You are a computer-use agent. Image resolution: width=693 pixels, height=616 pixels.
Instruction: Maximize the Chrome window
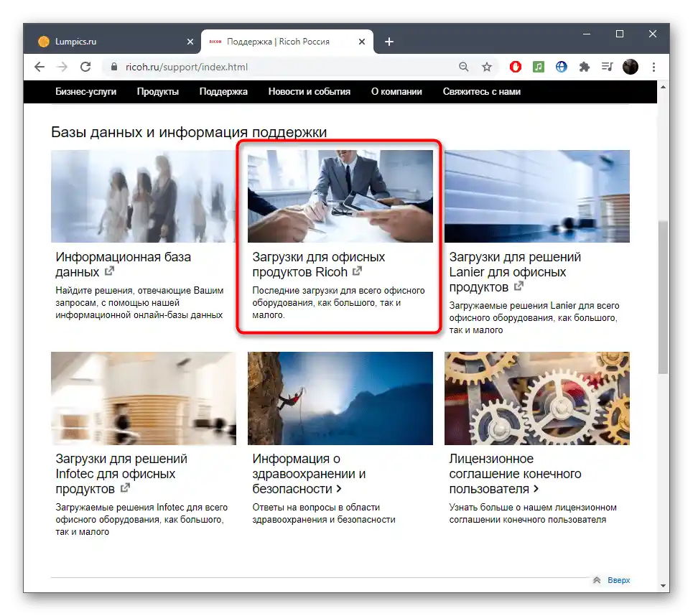(620, 34)
